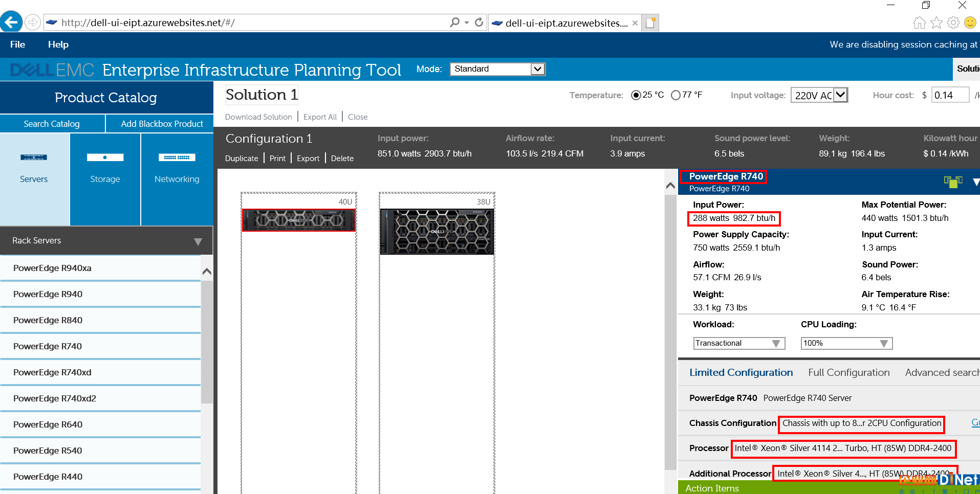The image size is (980, 494).
Task: Select the chassis in the 38U rack
Action: [x=437, y=232]
